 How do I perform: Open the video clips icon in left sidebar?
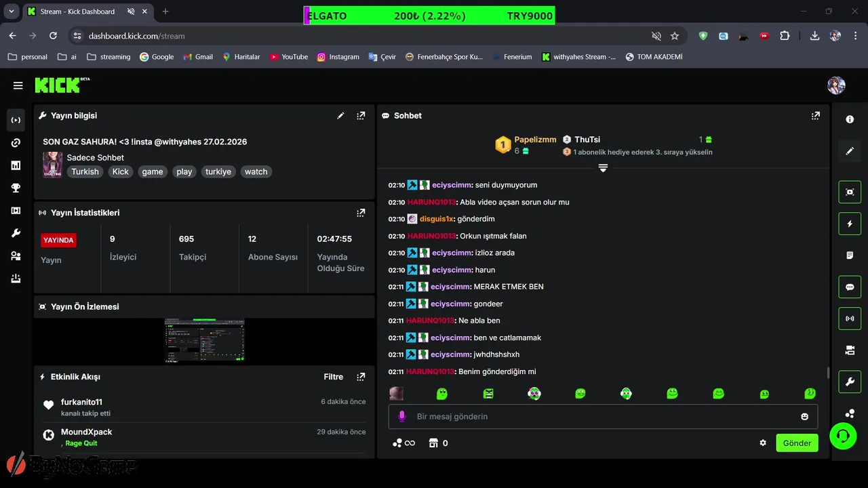point(16,211)
